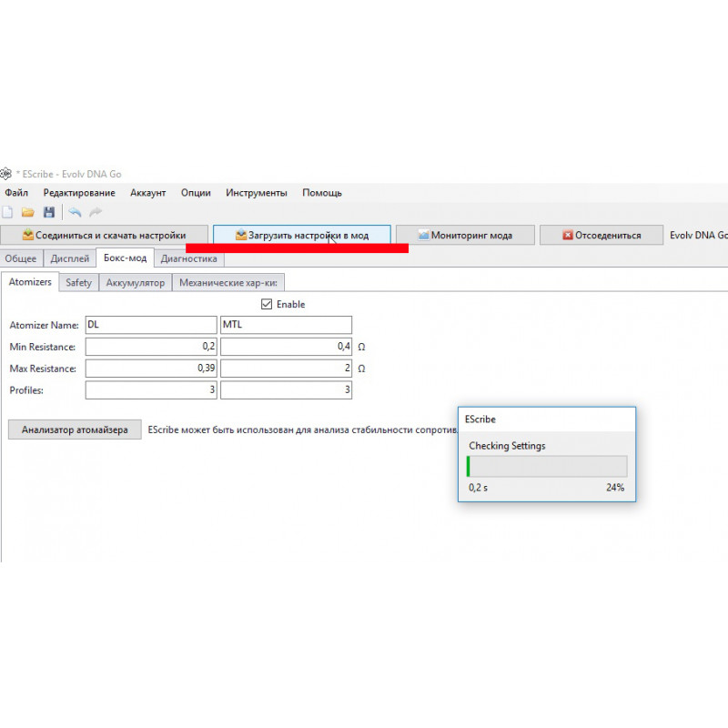Open the Инструменты menu
Image resolution: width=728 pixels, height=728 pixels.
click(257, 193)
